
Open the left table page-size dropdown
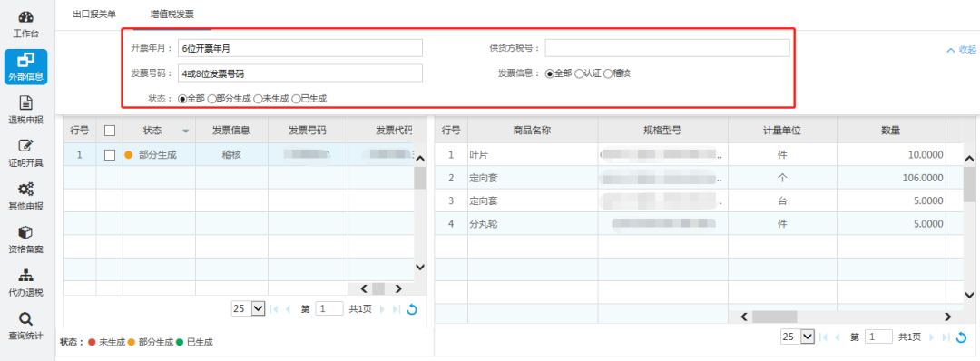249,308
